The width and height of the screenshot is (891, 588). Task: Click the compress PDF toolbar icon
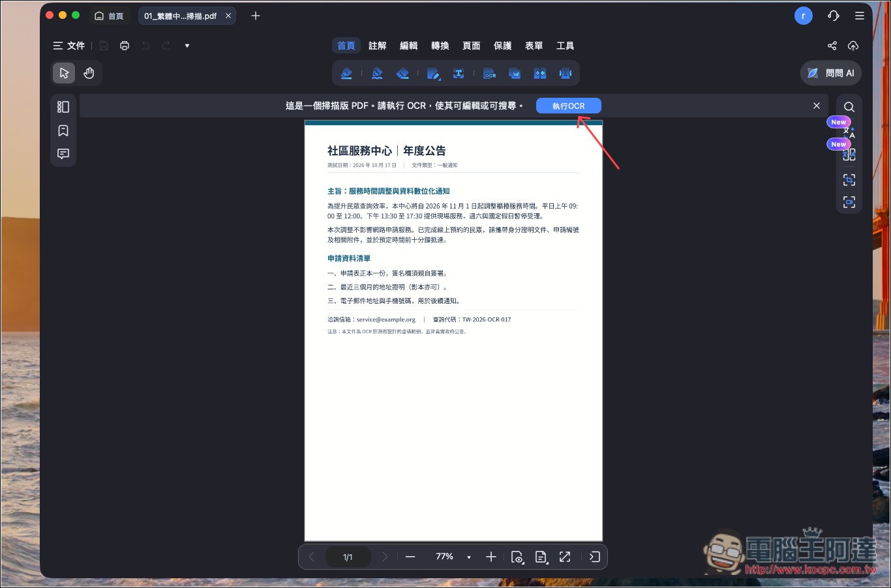(566, 74)
